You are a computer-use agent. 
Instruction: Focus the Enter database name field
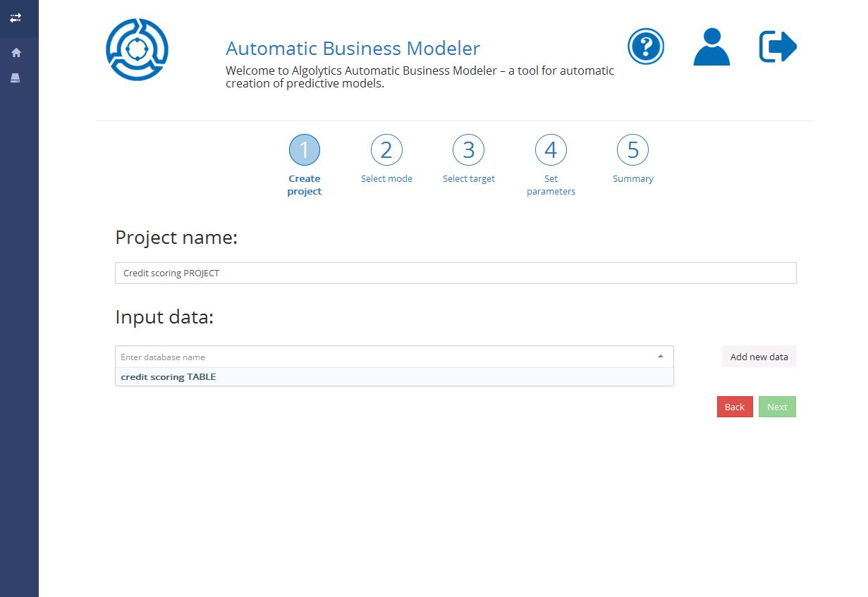(x=381, y=357)
